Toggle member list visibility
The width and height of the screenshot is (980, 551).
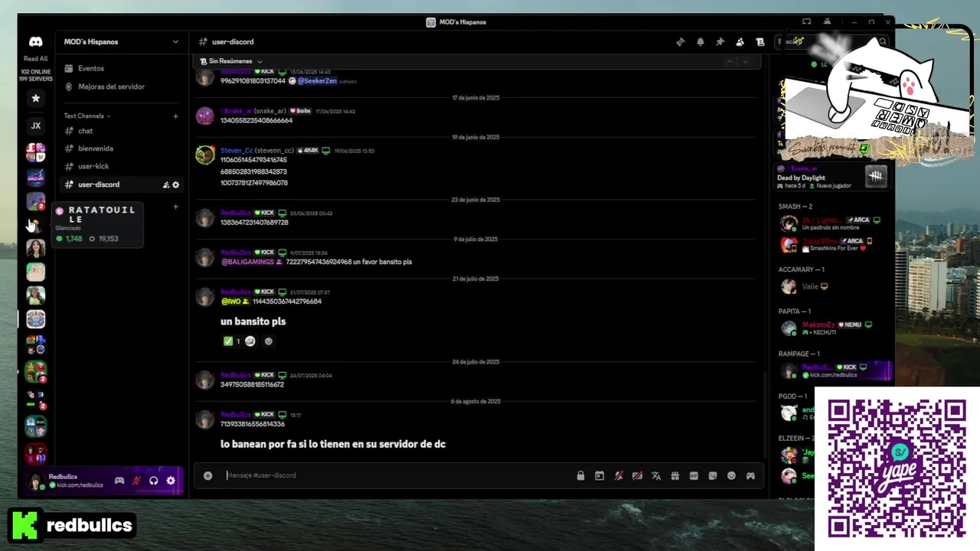tap(740, 42)
